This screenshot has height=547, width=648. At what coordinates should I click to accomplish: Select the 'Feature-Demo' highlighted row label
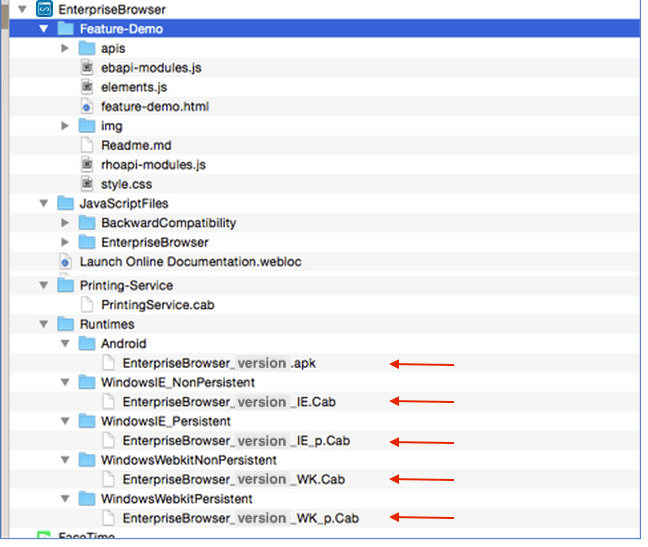pos(121,29)
